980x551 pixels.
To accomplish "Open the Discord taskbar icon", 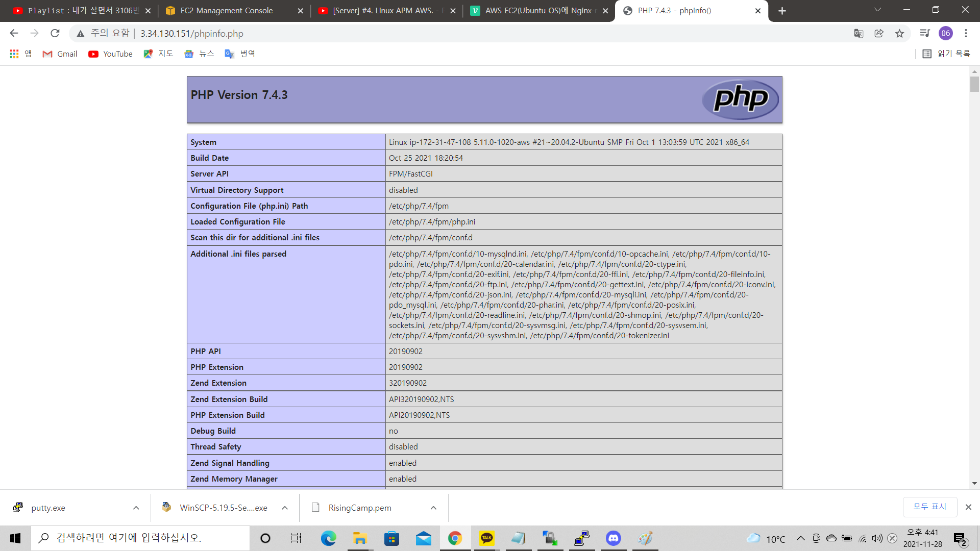I will point(613,538).
